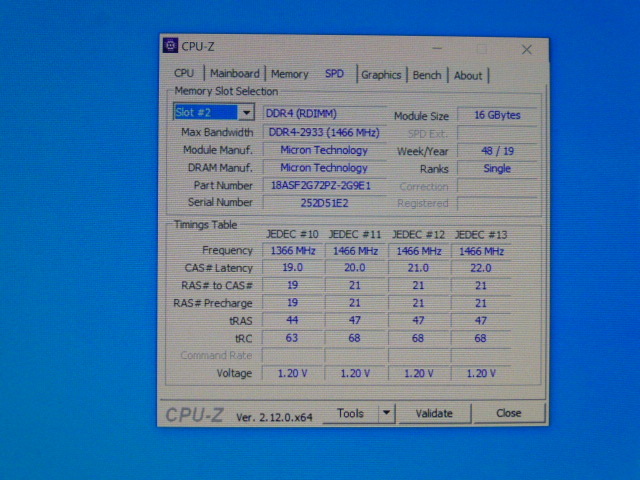Select the SPD tab

[334, 74]
